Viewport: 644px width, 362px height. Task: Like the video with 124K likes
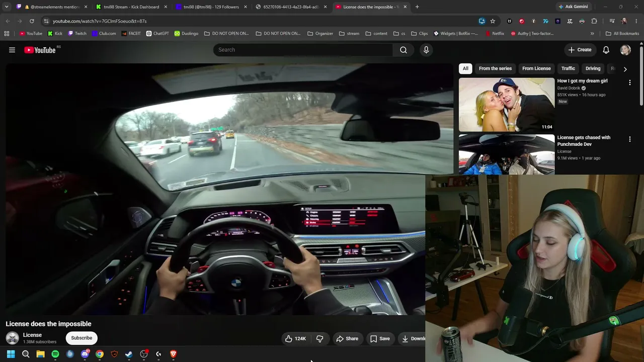click(x=295, y=338)
